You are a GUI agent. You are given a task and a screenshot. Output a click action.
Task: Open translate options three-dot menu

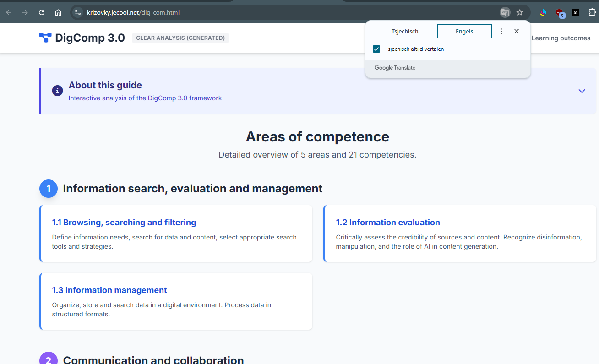(x=501, y=31)
